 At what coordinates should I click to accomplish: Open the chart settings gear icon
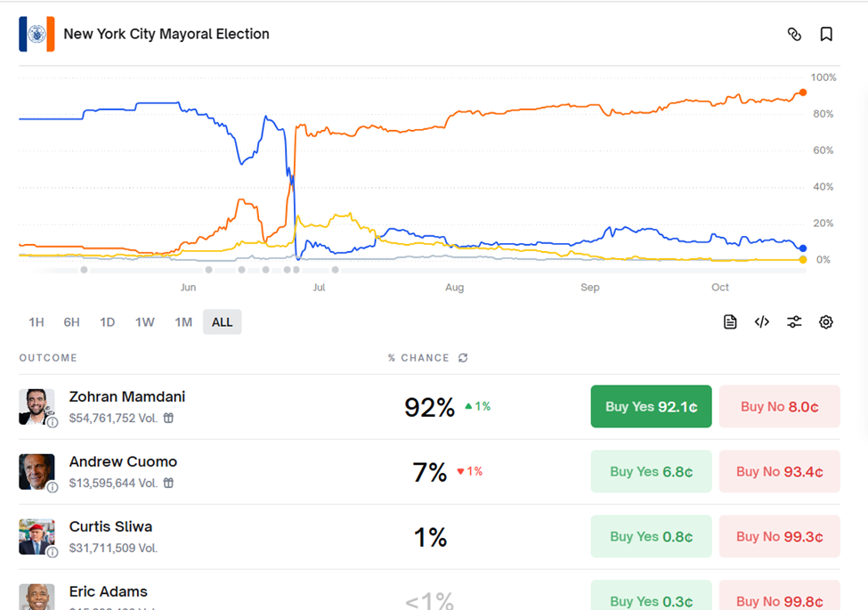pos(826,322)
